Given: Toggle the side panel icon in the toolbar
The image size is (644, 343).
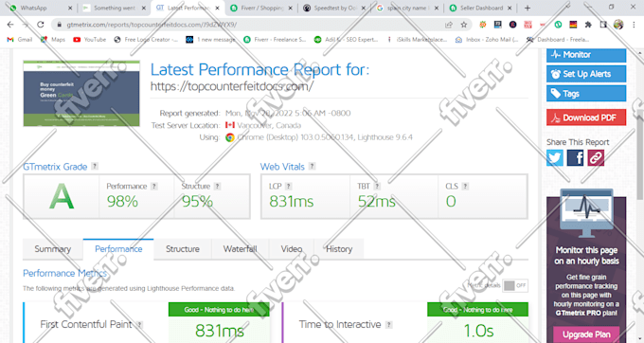Looking at the screenshot, I should coord(603,25).
